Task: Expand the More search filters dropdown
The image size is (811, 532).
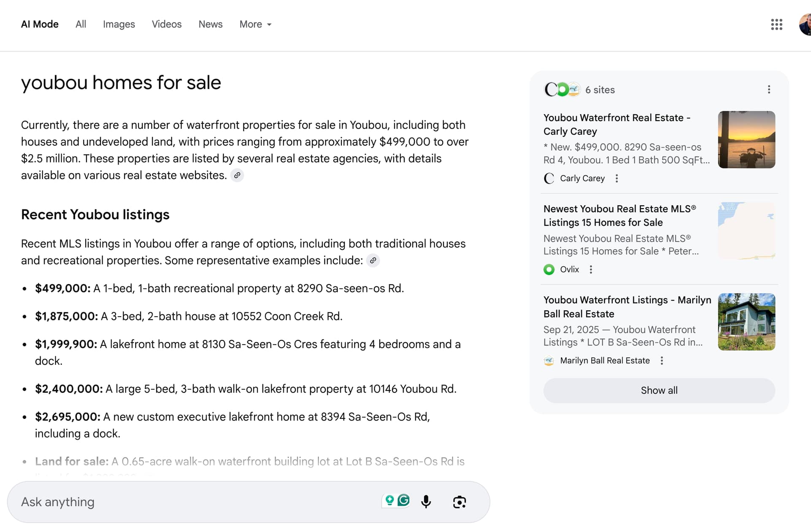Action: point(255,24)
